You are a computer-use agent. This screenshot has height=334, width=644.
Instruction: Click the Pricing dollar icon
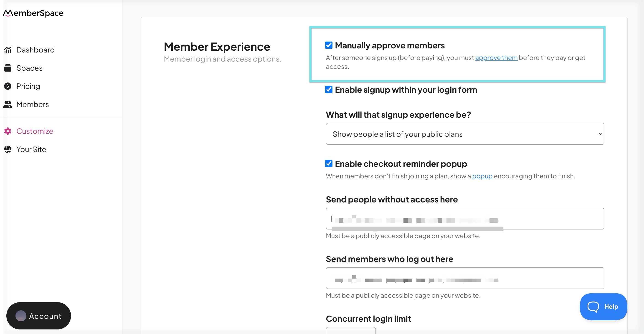point(8,86)
